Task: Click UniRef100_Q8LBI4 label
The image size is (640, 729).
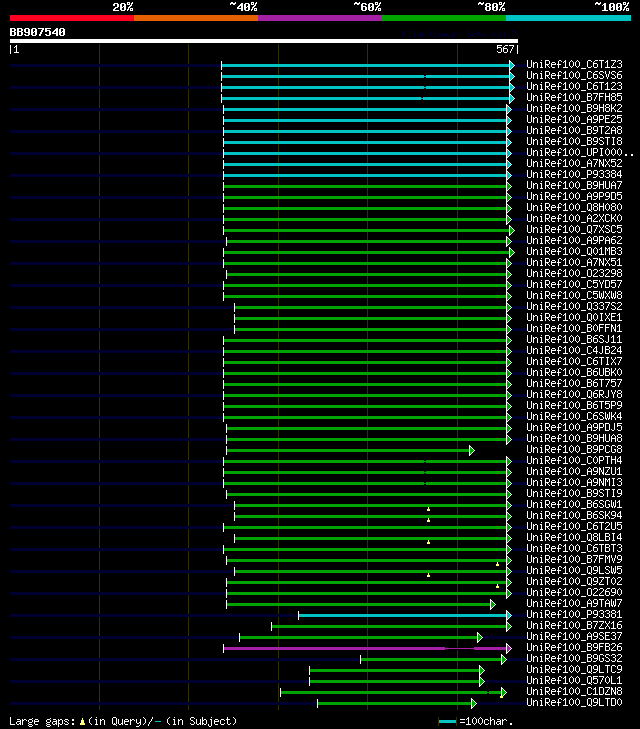Action: 574,537
